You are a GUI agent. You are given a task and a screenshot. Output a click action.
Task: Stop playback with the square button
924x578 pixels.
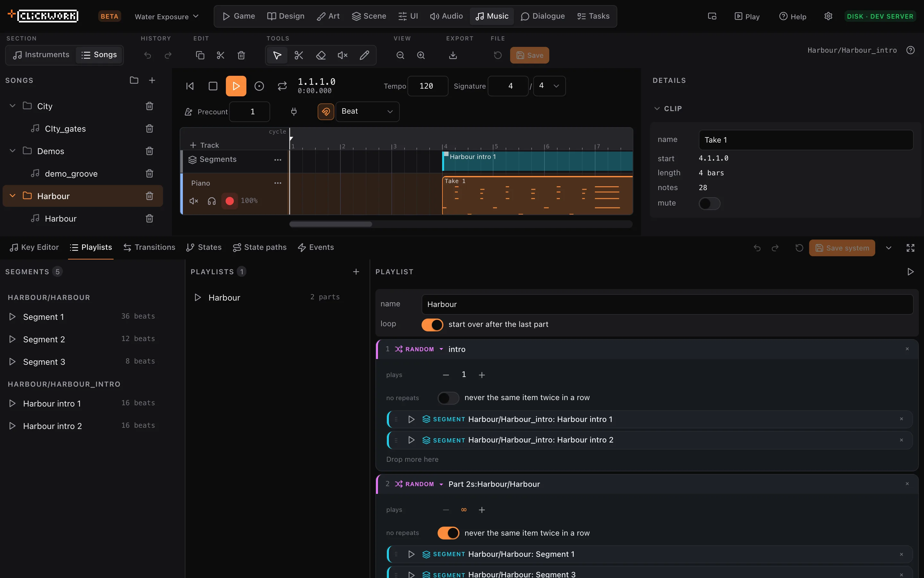click(x=213, y=86)
